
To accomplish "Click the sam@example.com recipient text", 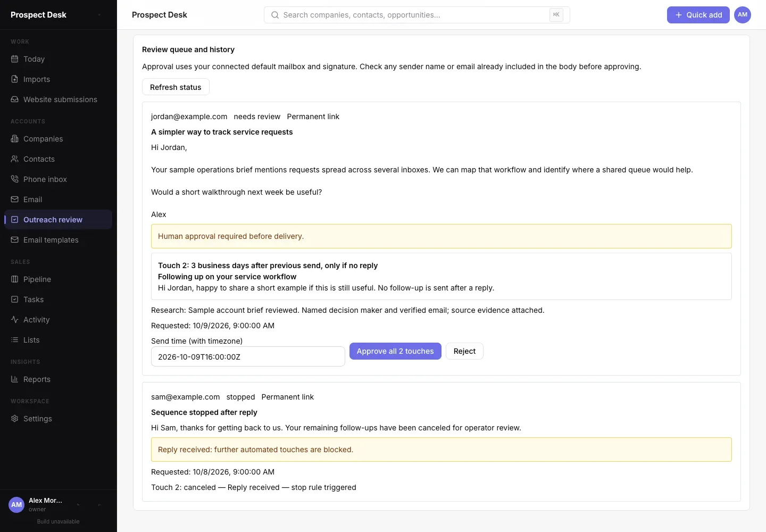I will (x=185, y=397).
